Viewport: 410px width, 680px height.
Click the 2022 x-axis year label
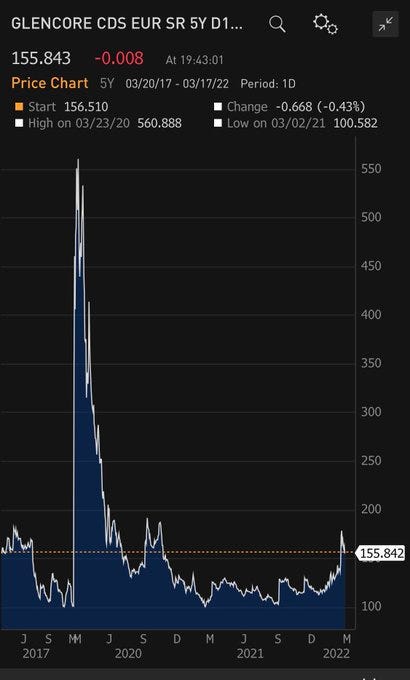[336, 654]
